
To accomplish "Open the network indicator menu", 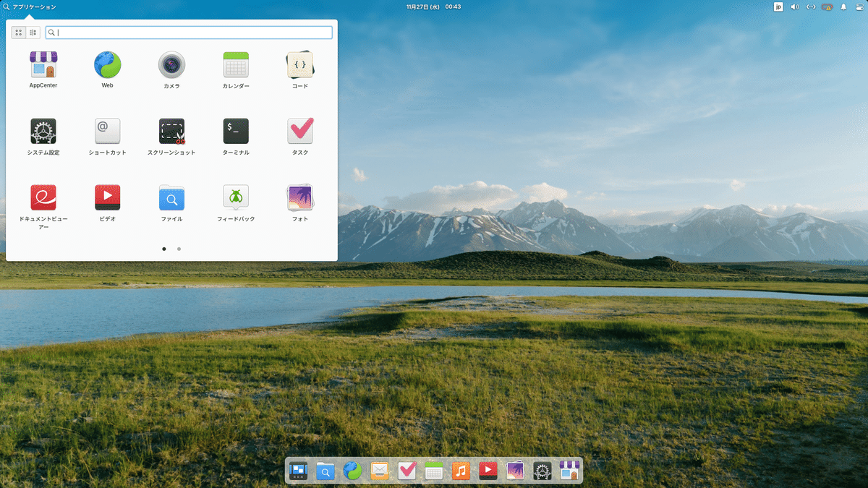I will (811, 7).
